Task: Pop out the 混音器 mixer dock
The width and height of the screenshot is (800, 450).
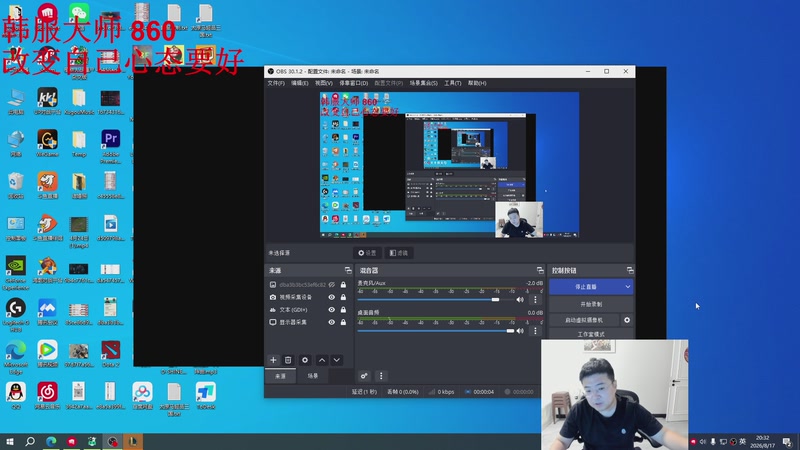Action: coord(540,270)
